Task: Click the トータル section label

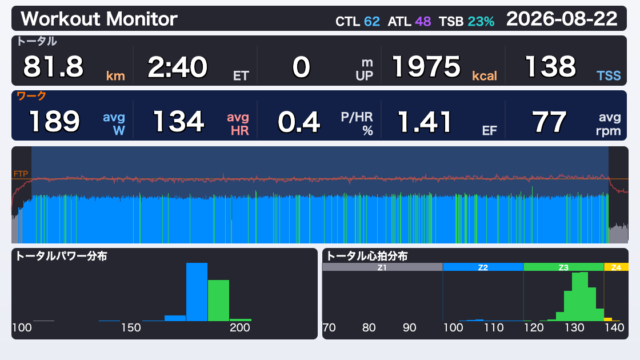Action: [37, 41]
